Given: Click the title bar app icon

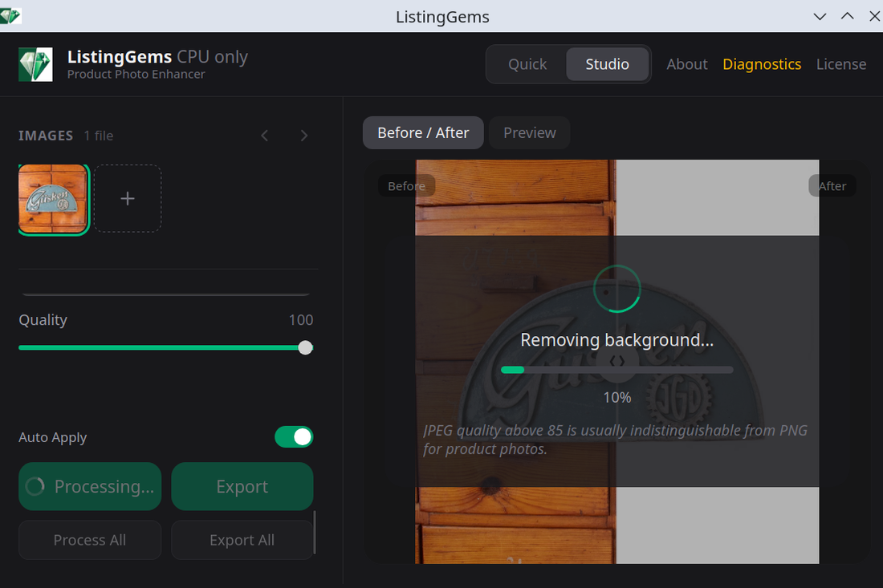Looking at the screenshot, I should pos(10,16).
